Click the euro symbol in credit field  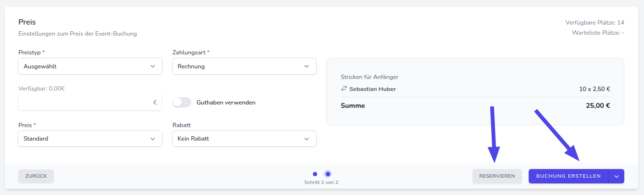tap(155, 103)
